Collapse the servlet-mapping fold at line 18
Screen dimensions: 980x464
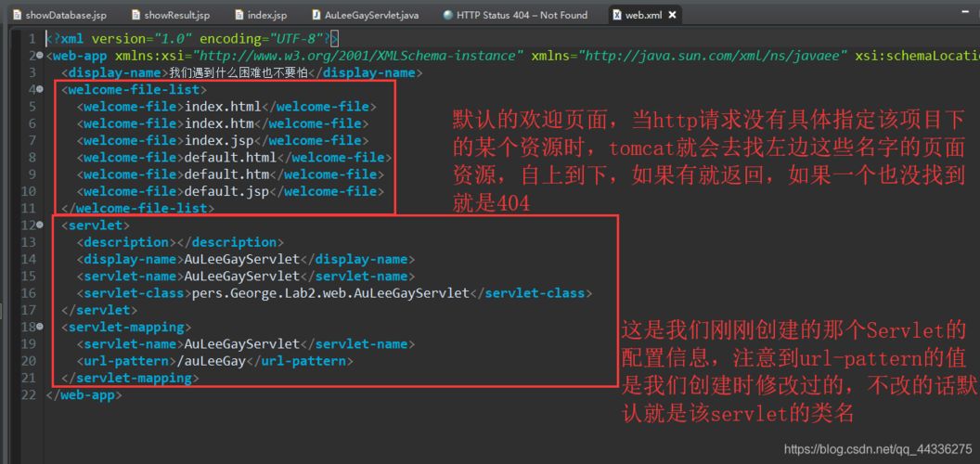(x=40, y=327)
